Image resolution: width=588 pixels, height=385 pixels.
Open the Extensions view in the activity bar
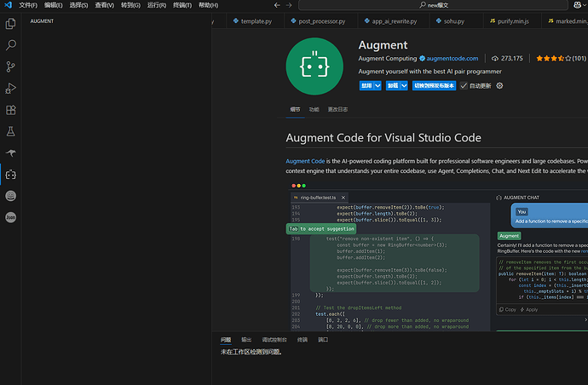(x=10, y=110)
